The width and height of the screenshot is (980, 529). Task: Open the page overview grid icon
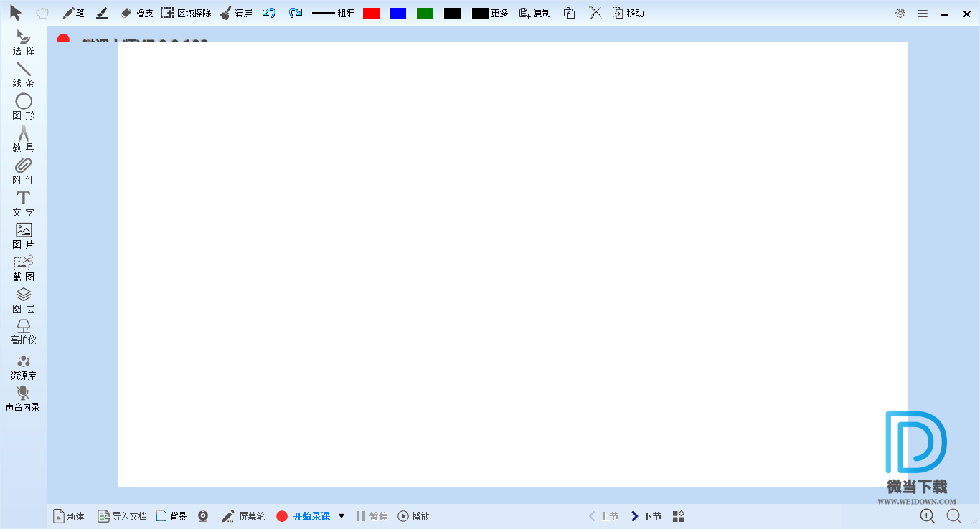(x=679, y=516)
